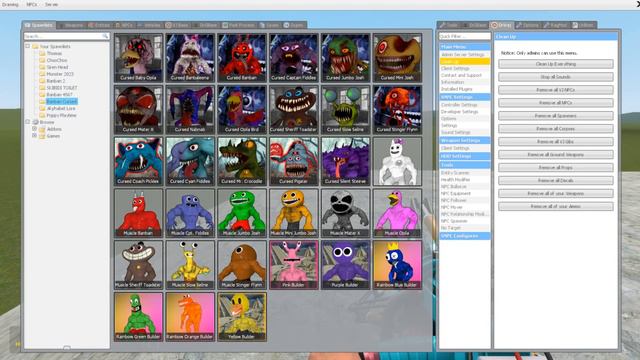640x360 pixels.
Task: Expand the Addons folder node
Action: [x=35, y=129]
